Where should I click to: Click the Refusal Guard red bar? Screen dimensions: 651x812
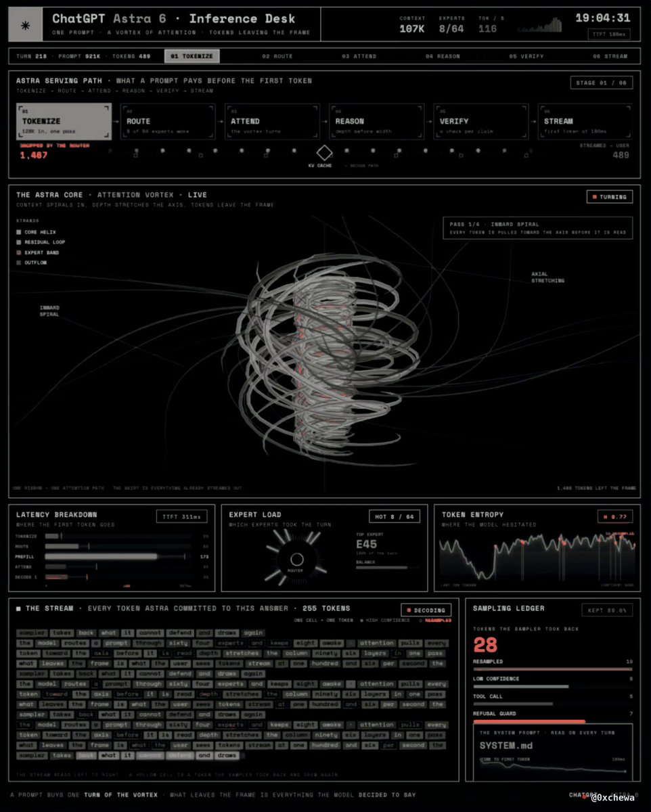click(529, 721)
